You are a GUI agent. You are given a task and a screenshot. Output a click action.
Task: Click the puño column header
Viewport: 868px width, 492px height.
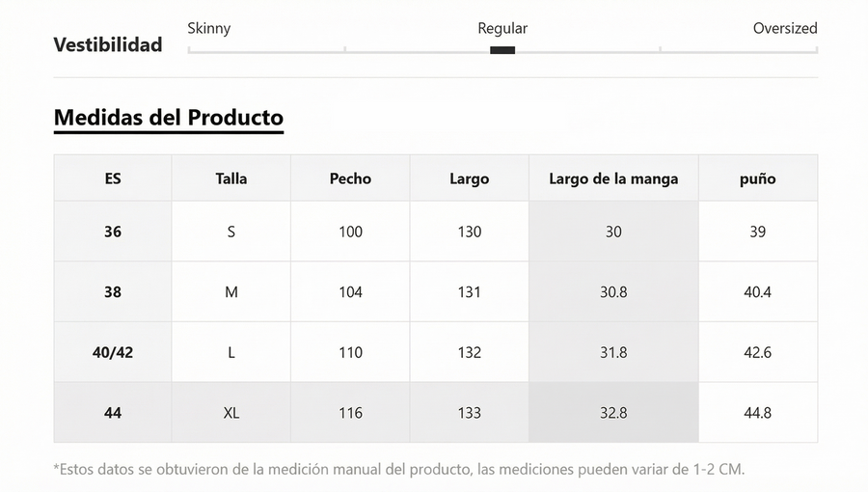(757, 178)
